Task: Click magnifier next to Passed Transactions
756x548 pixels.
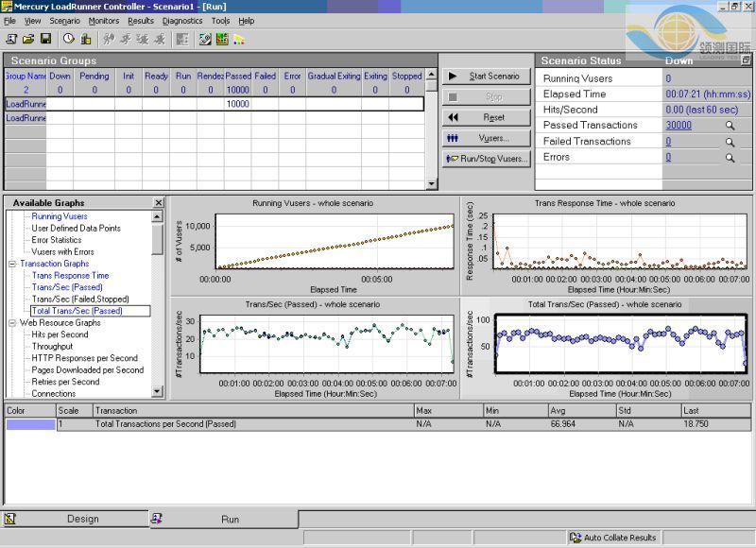Action: coord(730,126)
